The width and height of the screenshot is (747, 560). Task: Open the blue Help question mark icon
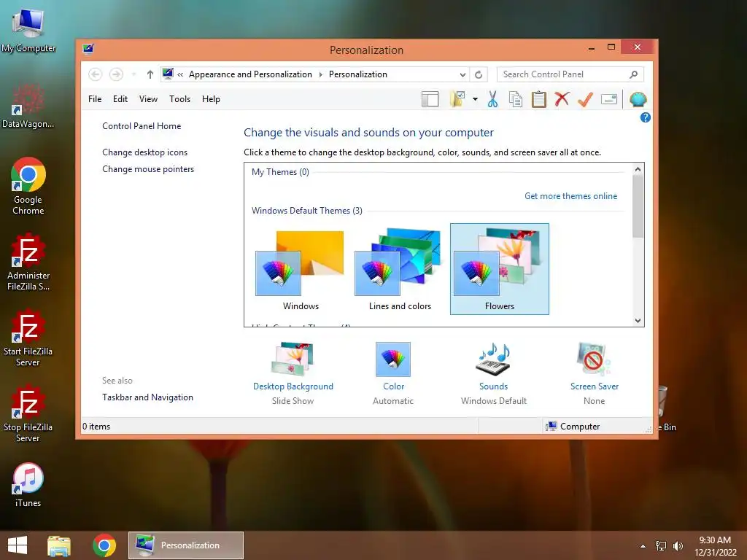[x=645, y=117]
